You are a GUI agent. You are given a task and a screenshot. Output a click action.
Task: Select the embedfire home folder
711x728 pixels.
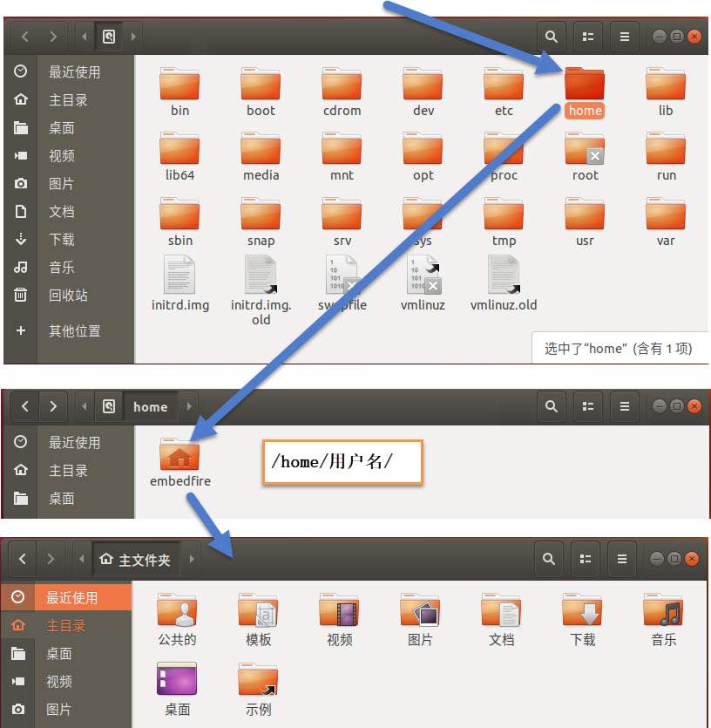point(180,462)
